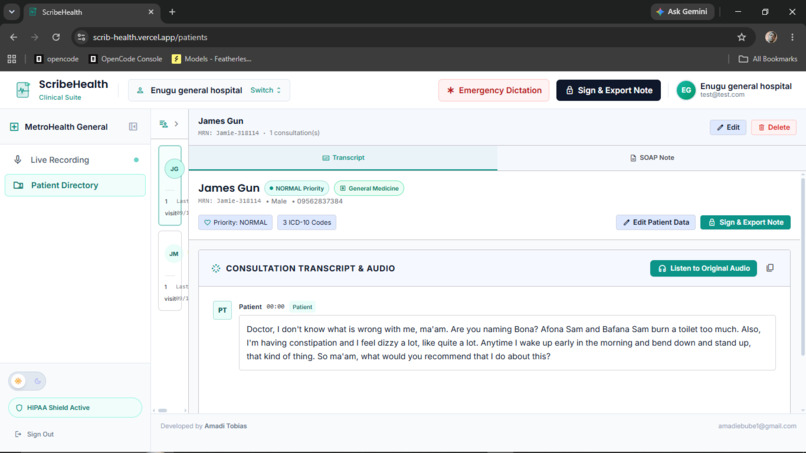This screenshot has width=806, height=453.
Task: Open Patient Directory in the sidebar
Action: click(x=75, y=185)
